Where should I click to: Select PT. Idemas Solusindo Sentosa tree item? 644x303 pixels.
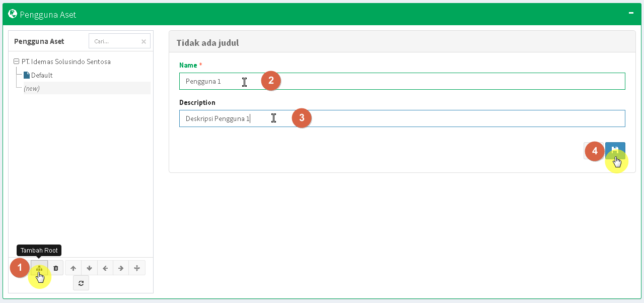[x=66, y=62]
